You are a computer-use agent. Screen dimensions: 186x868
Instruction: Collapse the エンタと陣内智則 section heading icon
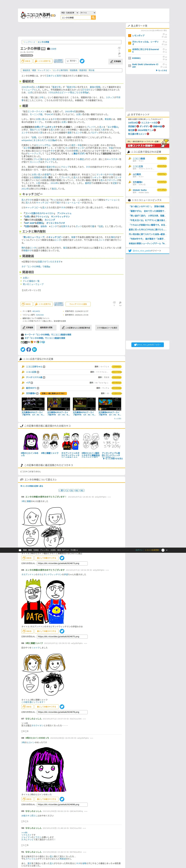tap(20, 232)
